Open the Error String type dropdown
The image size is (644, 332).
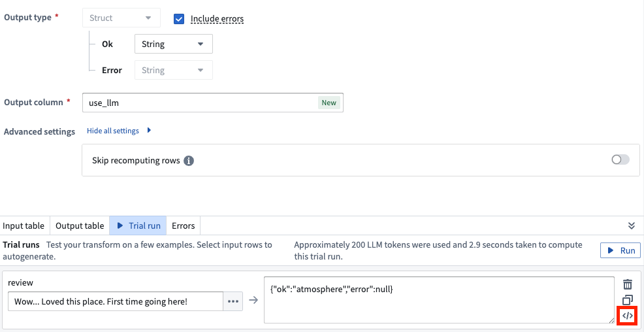click(173, 71)
